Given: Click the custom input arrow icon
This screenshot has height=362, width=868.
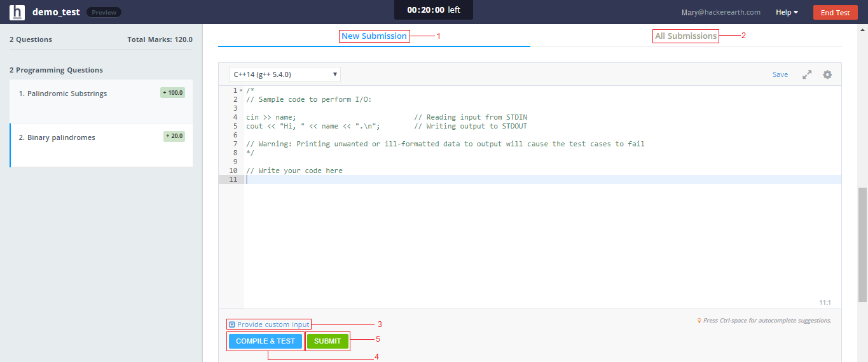Looking at the screenshot, I should (x=232, y=325).
